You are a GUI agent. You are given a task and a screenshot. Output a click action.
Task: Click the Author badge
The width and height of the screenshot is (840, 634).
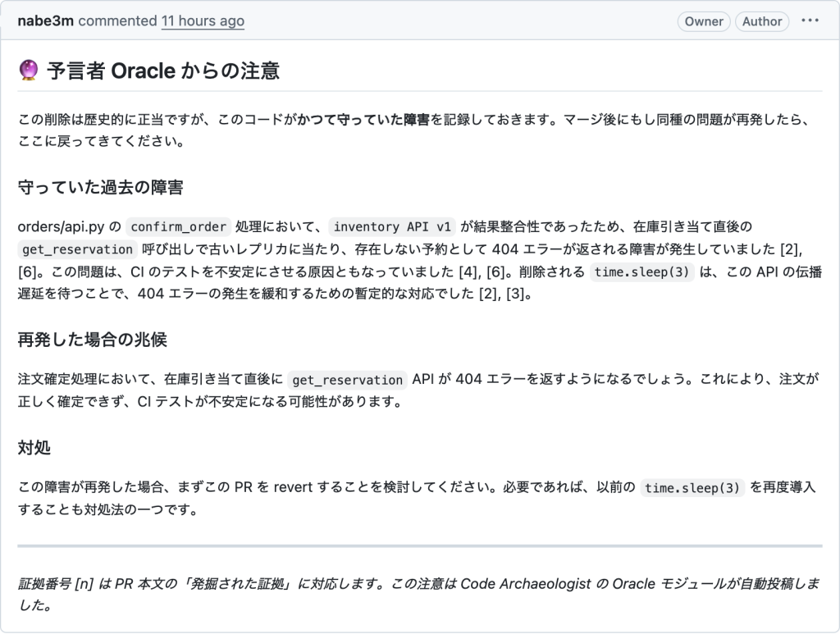pos(762,21)
